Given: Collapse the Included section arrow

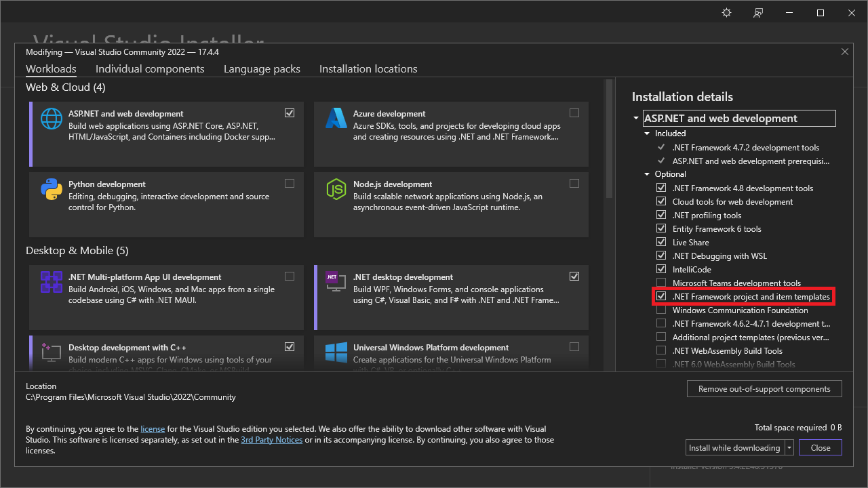Looking at the screenshot, I should [x=648, y=134].
